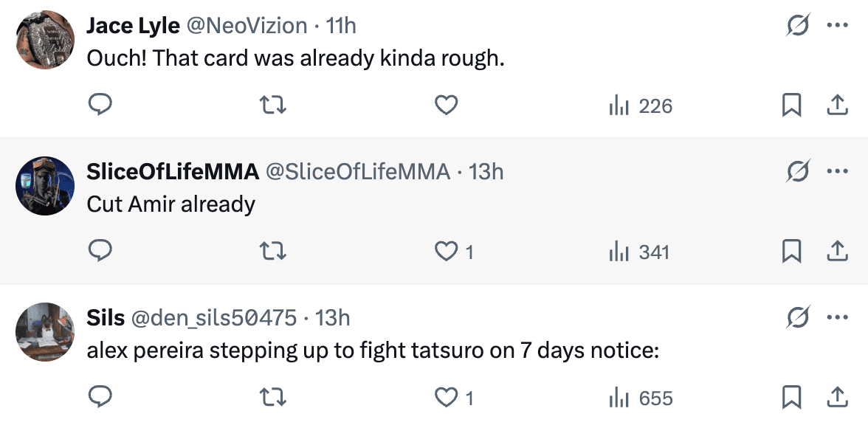This screenshot has height=428, width=868.
Task: Open the 13h timestamp on Sils' tweet
Action: (x=332, y=318)
